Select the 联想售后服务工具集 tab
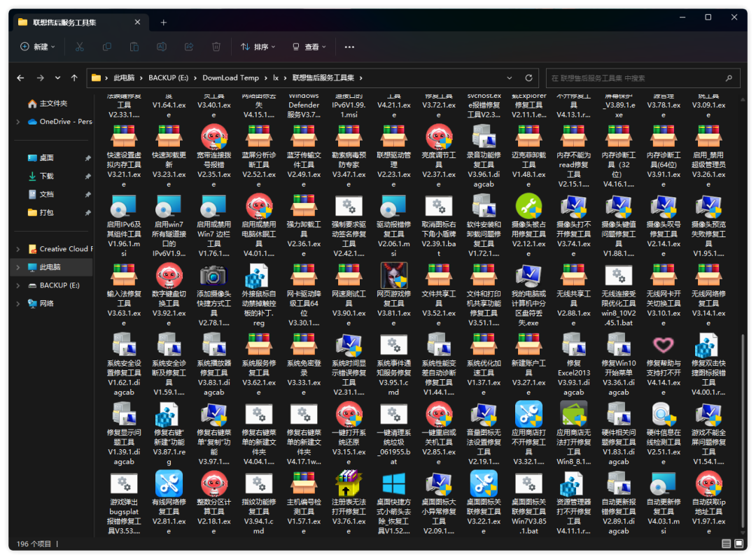This screenshot has height=559, width=756. coord(80,22)
